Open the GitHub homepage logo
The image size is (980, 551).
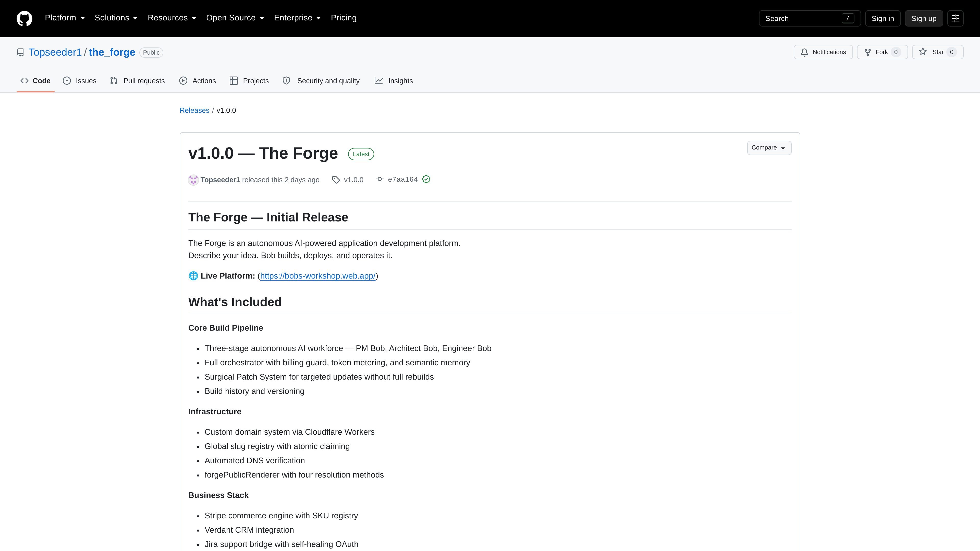click(x=24, y=18)
